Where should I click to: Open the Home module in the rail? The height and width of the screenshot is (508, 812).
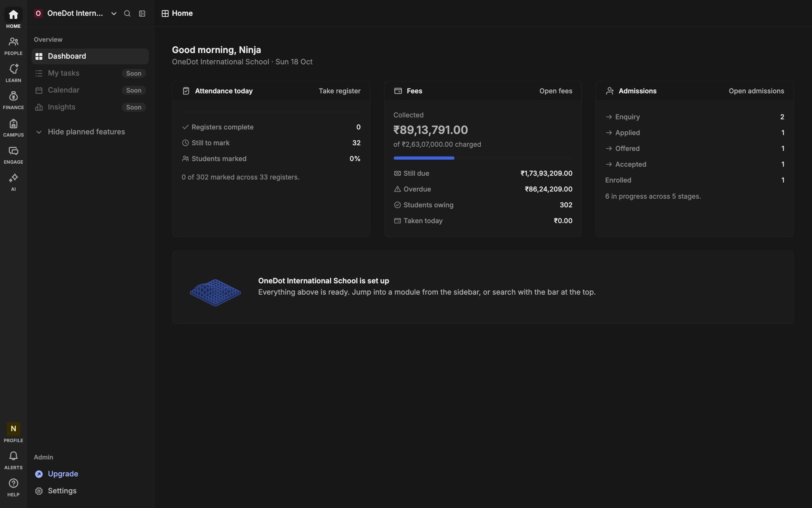tap(13, 19)
